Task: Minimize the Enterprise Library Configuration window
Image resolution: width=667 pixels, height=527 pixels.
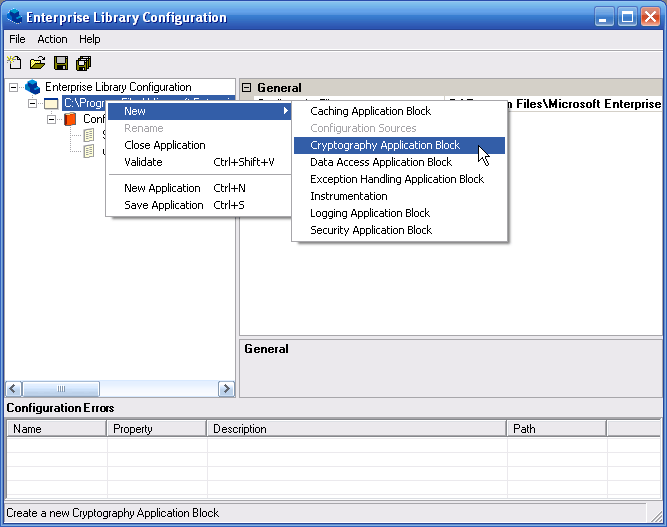Action: click(604, 17)
